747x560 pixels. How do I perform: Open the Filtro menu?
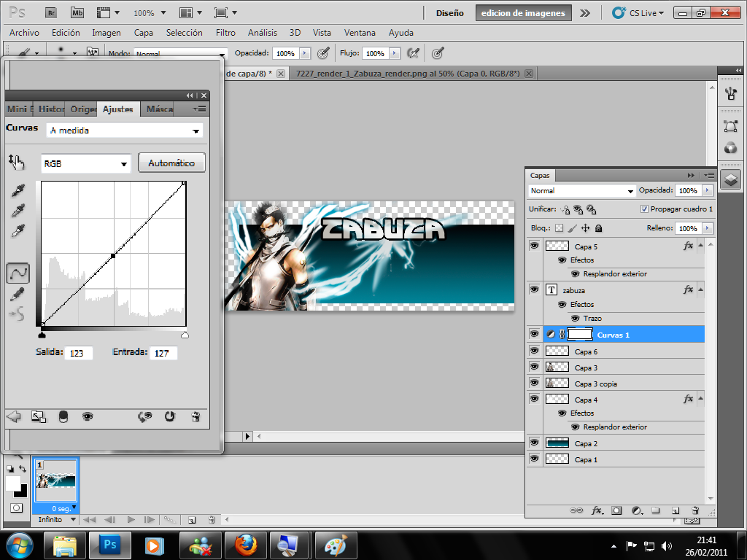(225, 32)
